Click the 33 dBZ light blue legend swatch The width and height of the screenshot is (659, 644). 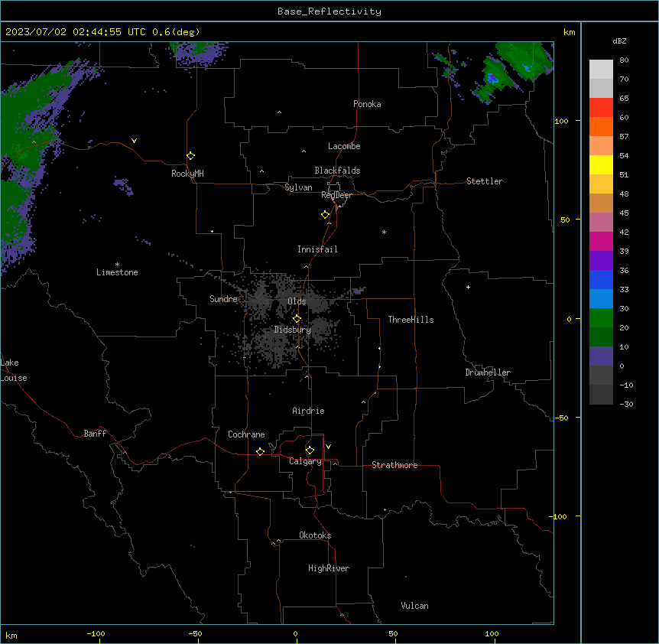tap(601, 298)
